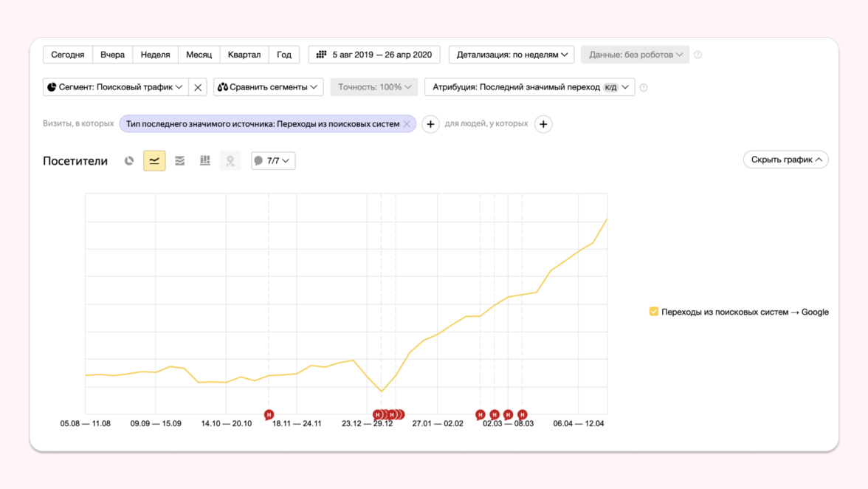Add a visit condition with plus button
This screenshot has height=489, width=868.
430,124
